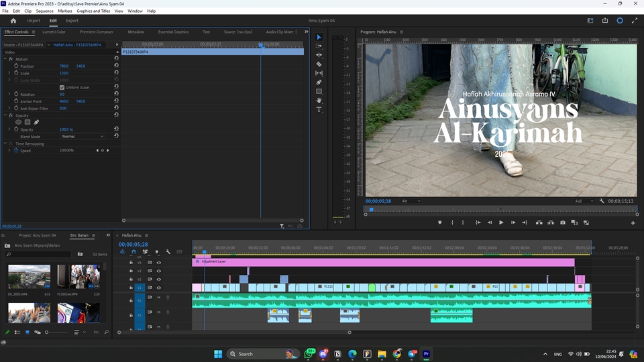Select the Selection tool arrow
This screenshot has width=644, height=362.
click(319, 37)
